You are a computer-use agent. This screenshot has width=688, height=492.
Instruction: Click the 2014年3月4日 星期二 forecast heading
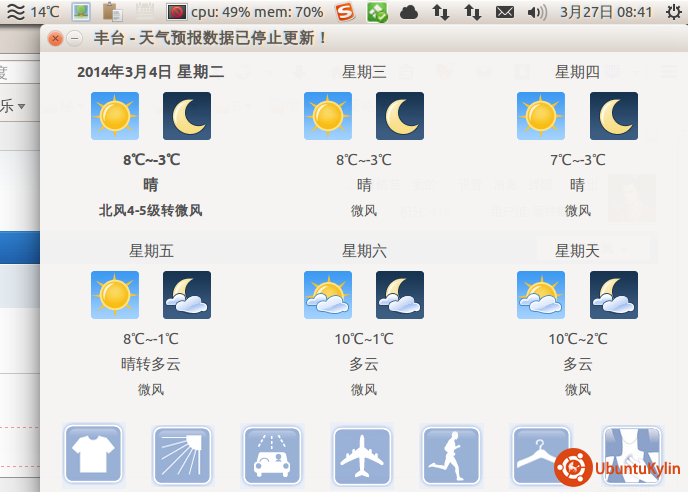click(151, 71)
